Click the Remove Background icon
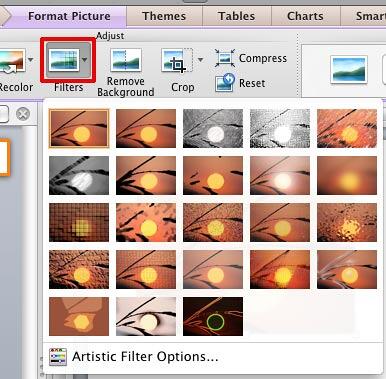This screenshot has width=386, height=379. (126, 60)
